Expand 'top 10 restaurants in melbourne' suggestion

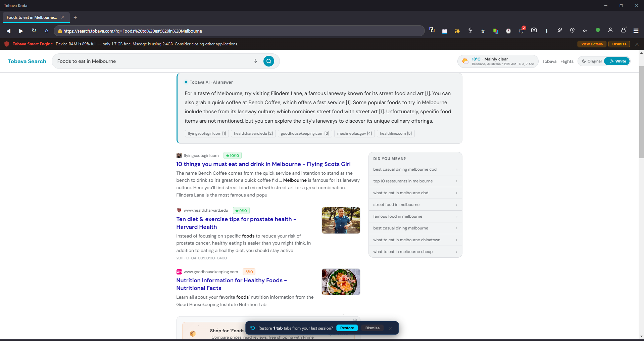(415, 181)
